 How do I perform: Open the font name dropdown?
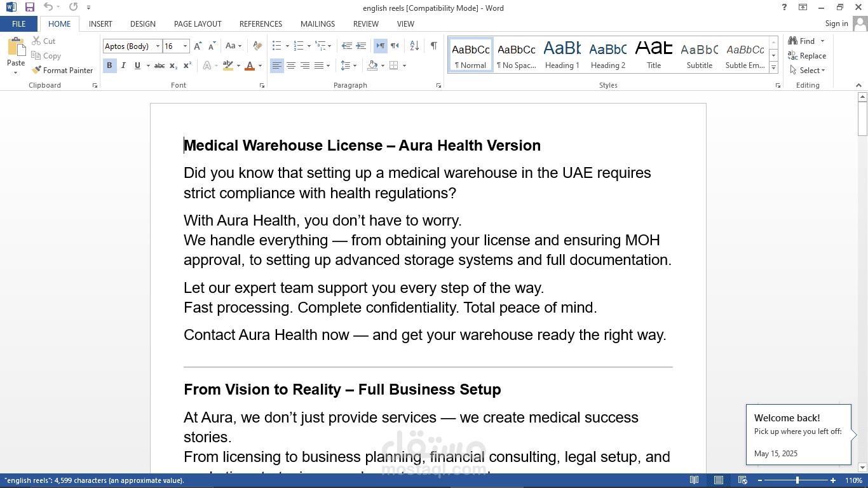coord(158,46)
